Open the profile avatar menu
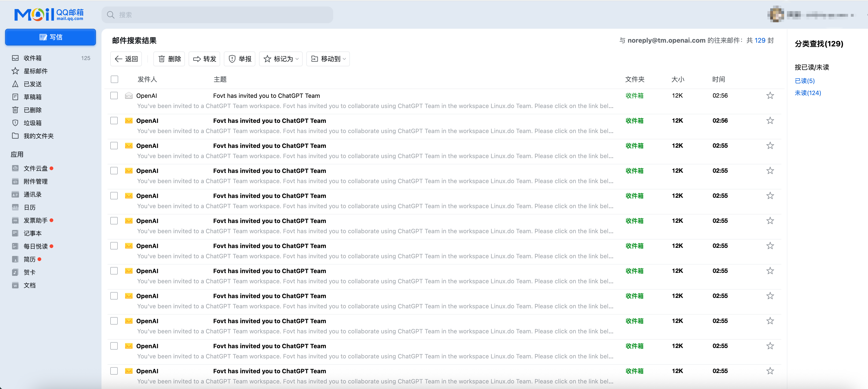Image resolution: width=868 pixels, height=389 pixels. coord(776,15)
